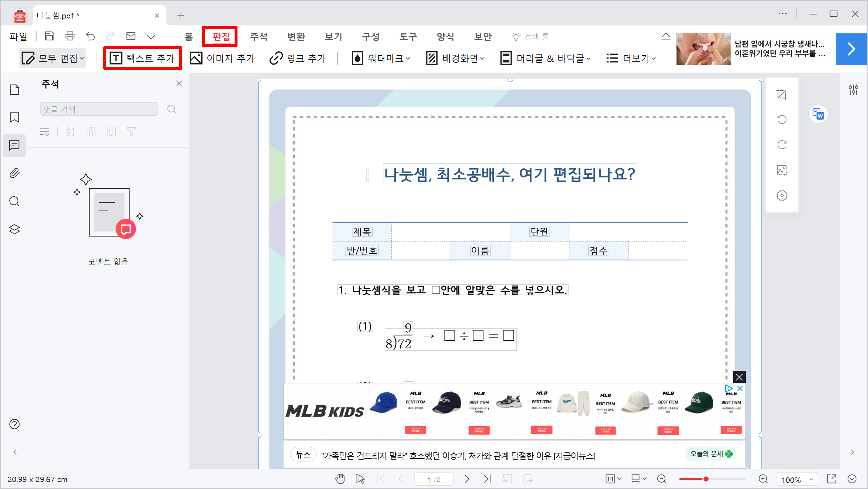Open the search panel in the sidebar

pos(15,201)
